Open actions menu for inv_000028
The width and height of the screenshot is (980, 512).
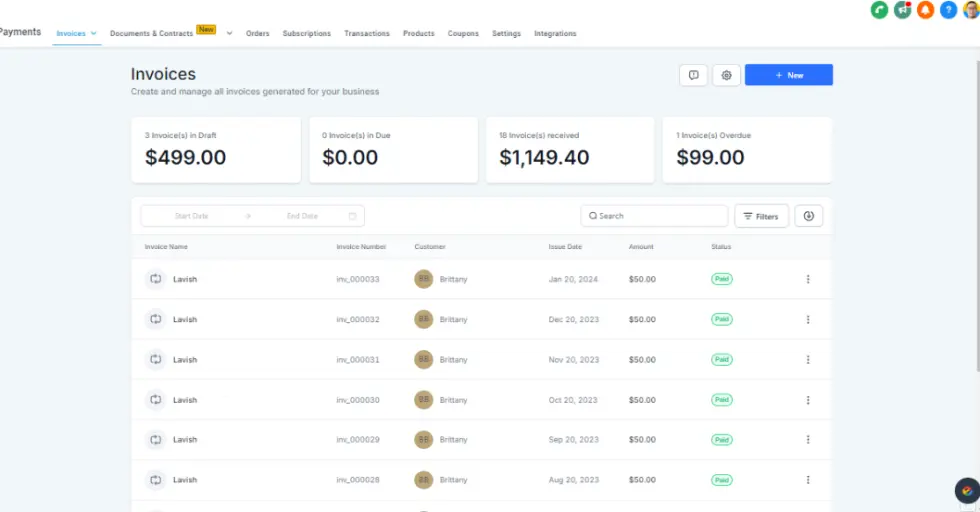808,479
